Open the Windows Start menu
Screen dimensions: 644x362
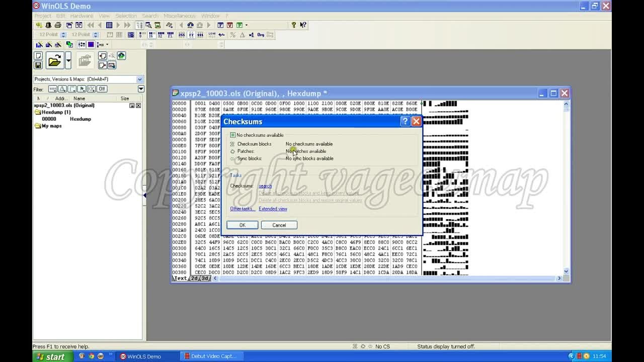[50, 356]
